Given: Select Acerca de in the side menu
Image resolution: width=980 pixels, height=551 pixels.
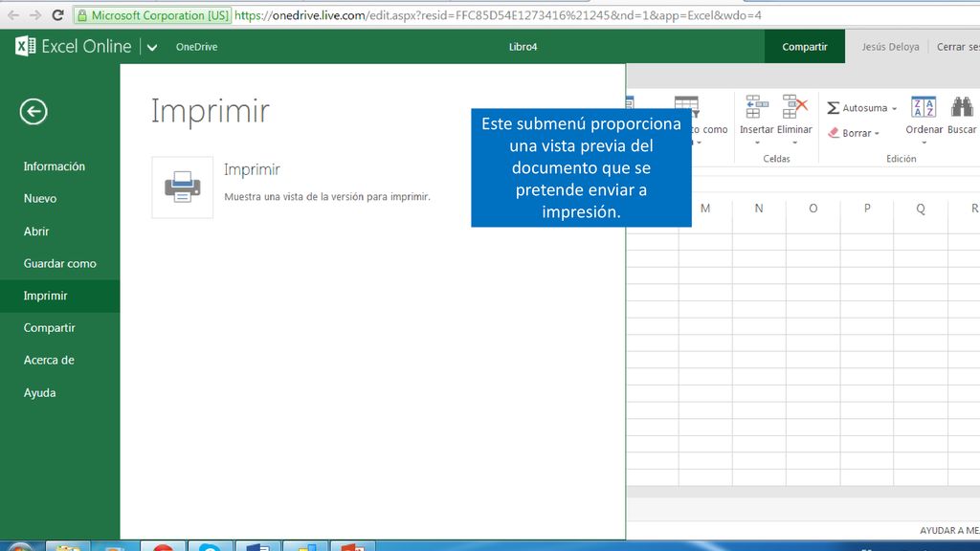Looking at the screenshot, I should click(x=49, y=361).
